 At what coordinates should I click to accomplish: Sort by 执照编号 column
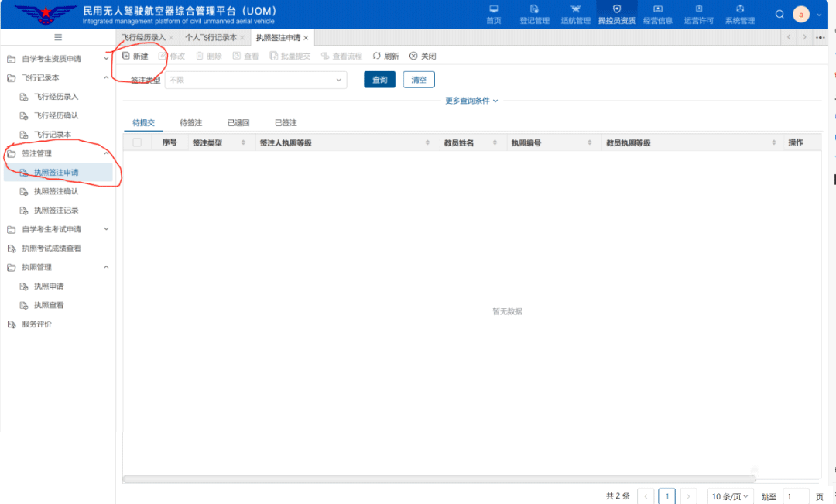[590, 142]
